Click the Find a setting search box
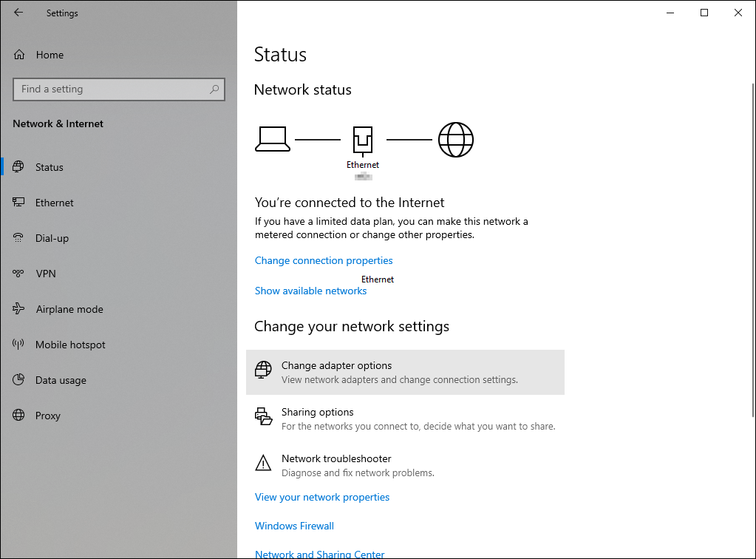 coord(111,89)
